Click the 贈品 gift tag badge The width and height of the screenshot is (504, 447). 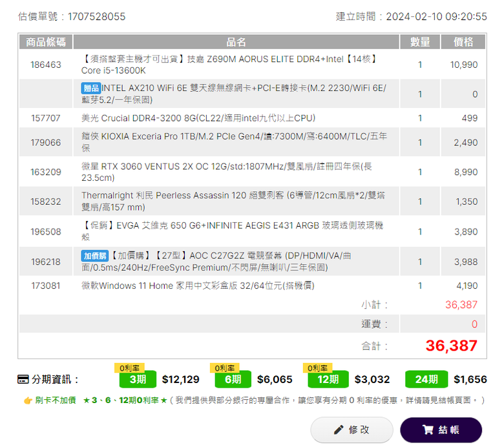(x=91, y=88)
